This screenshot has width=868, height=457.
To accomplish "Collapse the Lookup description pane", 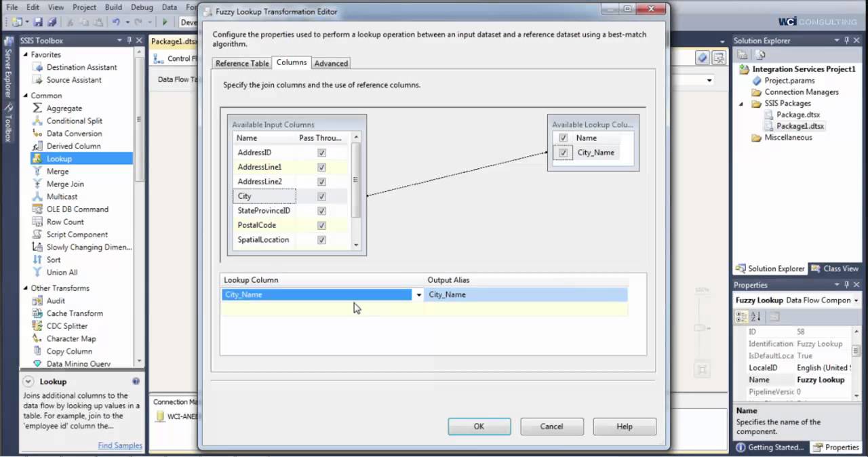I will (28, 382).
